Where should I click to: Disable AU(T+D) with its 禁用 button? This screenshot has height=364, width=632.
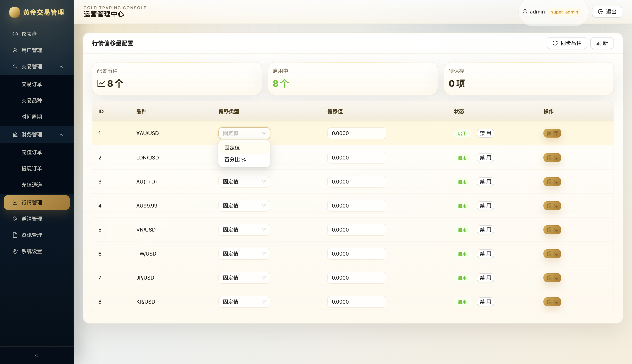click(485, 182)
